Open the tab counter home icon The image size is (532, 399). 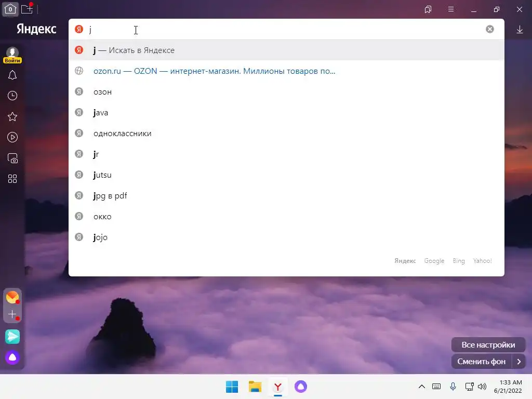(x=10, y=9)
